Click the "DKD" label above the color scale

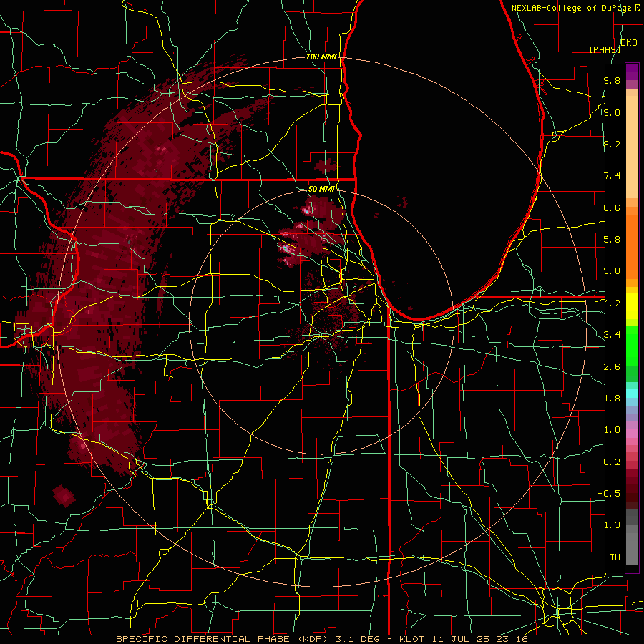coord(628,43)
